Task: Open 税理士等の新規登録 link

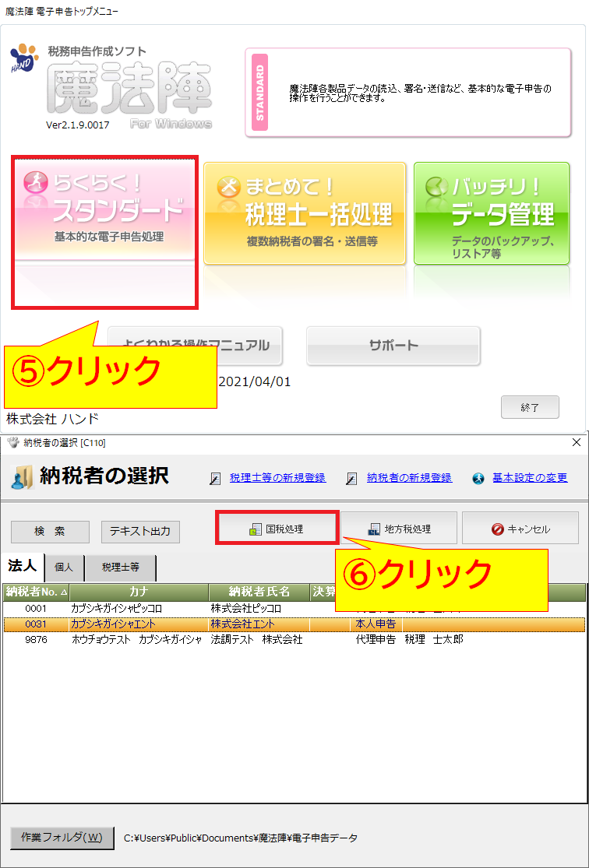Action: point(277,478)
